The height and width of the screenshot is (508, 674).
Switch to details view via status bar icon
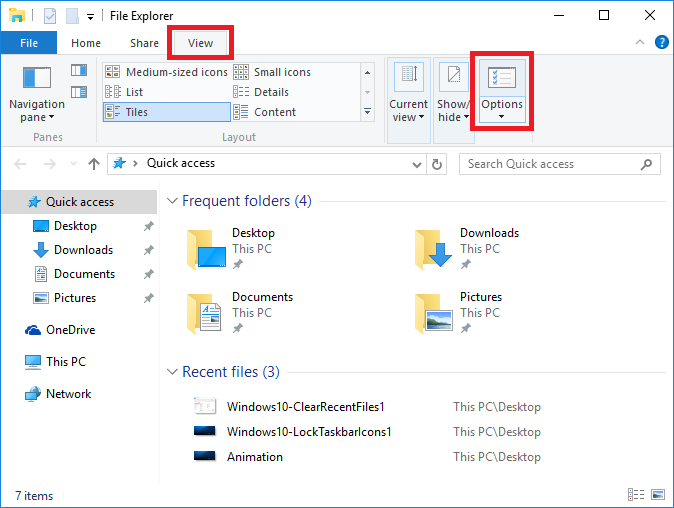(x=636, y=495)
